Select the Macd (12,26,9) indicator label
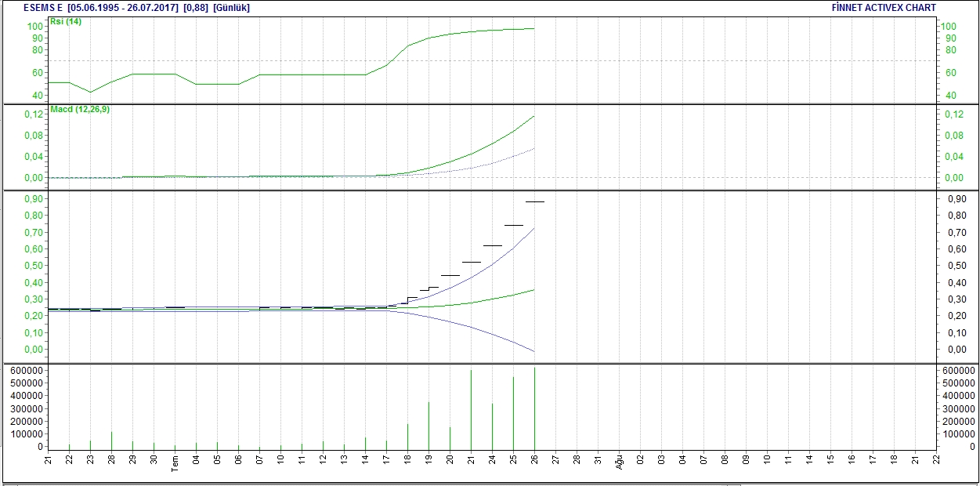The image size is (980, 486). click(x=80, y=109)
